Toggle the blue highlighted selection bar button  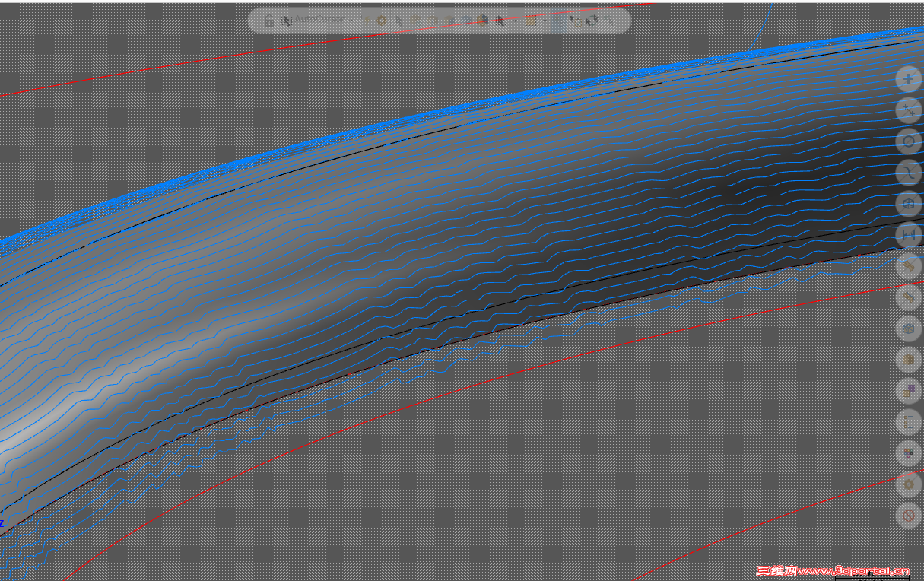[x=559, y=21]
